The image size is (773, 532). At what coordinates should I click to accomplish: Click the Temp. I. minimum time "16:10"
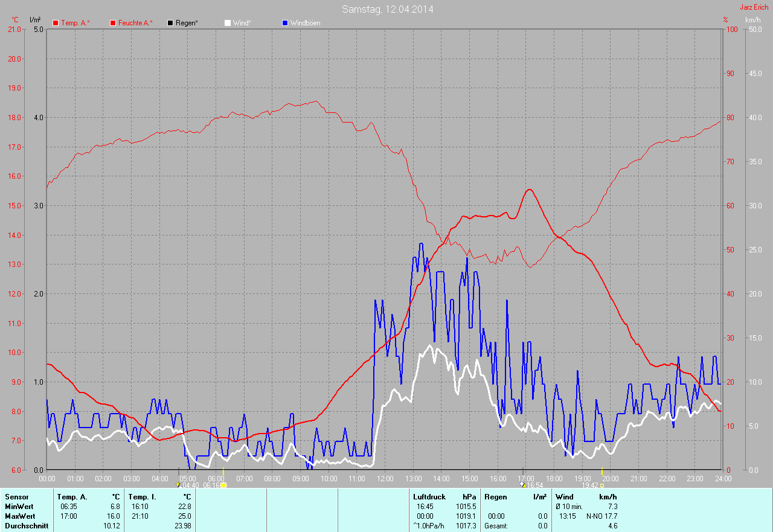(140, 506)
